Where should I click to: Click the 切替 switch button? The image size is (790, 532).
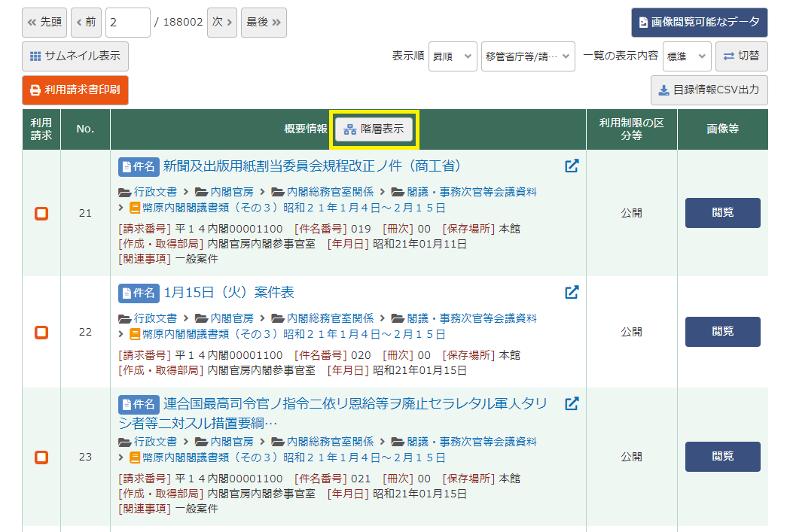[x=742, y=56]
